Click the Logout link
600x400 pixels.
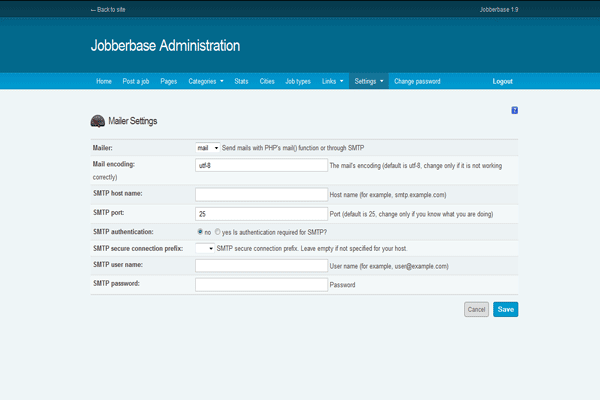coord(502,81)
